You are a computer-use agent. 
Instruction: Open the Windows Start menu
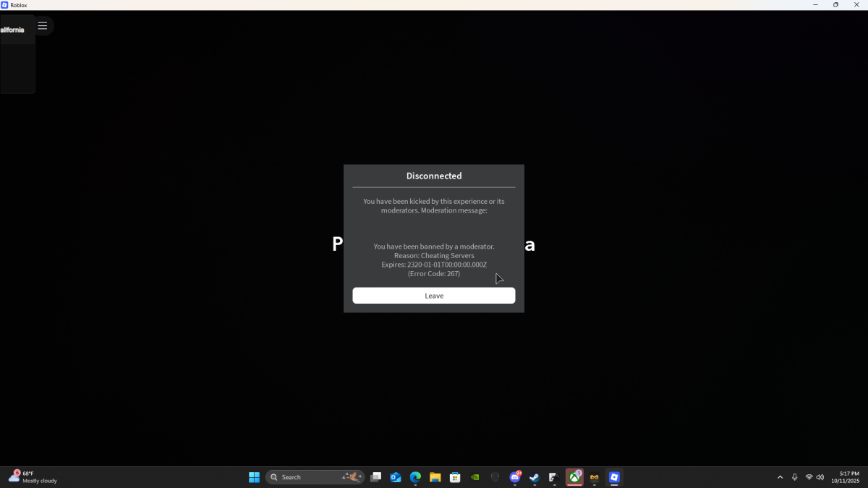click(x=254, y=477)
